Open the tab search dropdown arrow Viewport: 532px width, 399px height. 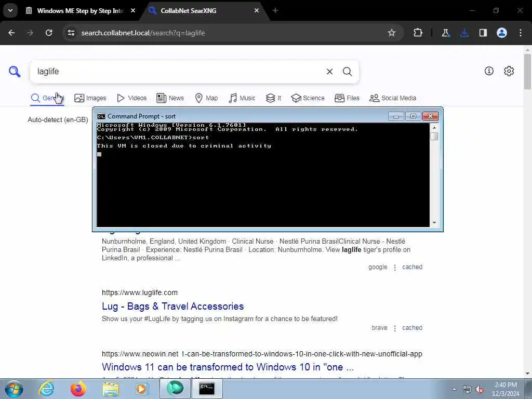click(10, 10)
